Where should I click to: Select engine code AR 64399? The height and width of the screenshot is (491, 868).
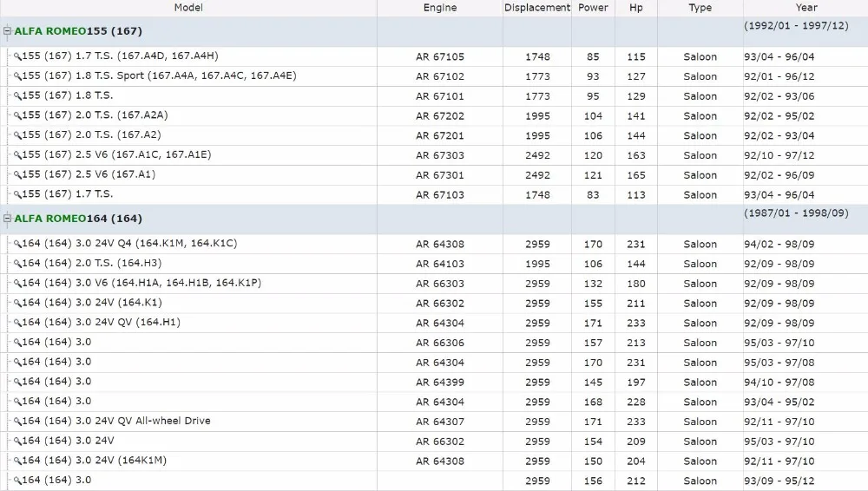(x=440, y=382)
